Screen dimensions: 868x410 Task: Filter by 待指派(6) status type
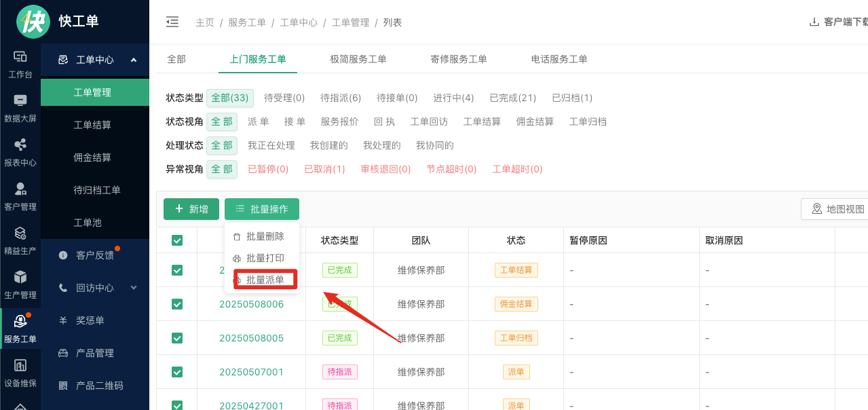pos(341,98)
